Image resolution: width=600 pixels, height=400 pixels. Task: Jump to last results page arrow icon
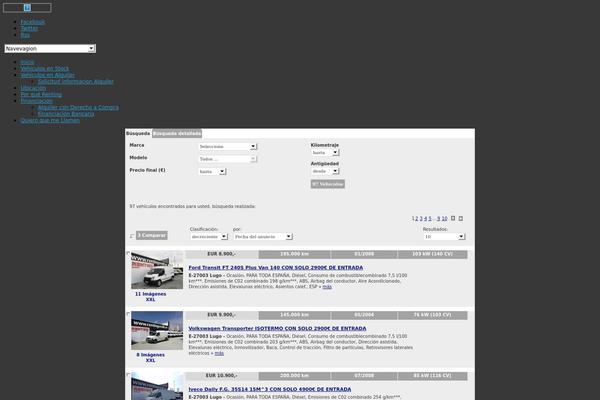(x=461, y=218)
